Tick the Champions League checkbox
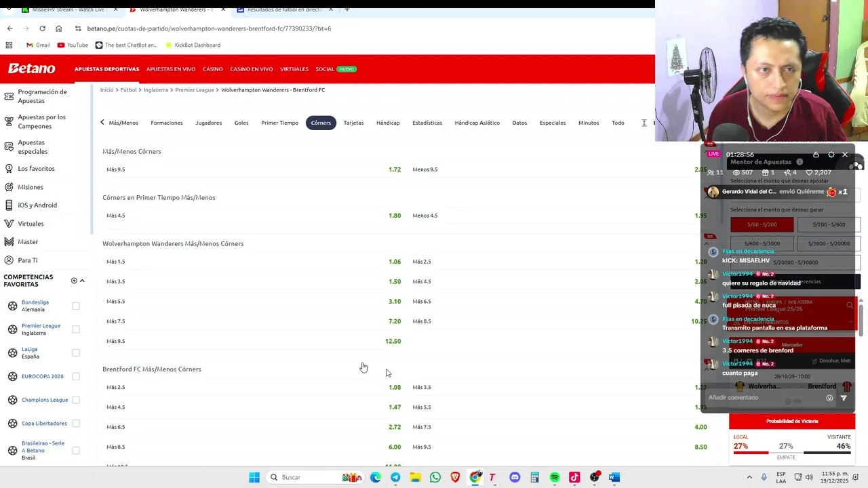The height and width of the screenshot is (488, 868). pyautogui.click(x=76, y=400)
